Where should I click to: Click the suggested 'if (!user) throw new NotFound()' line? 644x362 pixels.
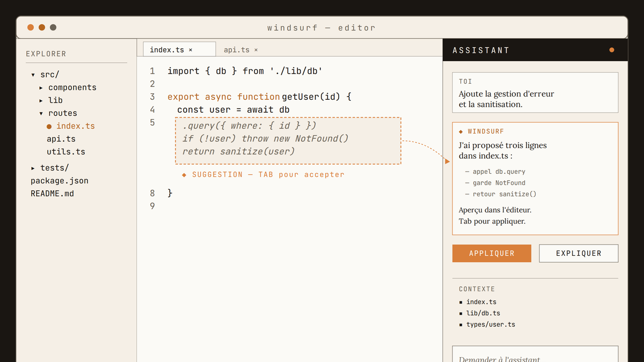coord(266,138)
